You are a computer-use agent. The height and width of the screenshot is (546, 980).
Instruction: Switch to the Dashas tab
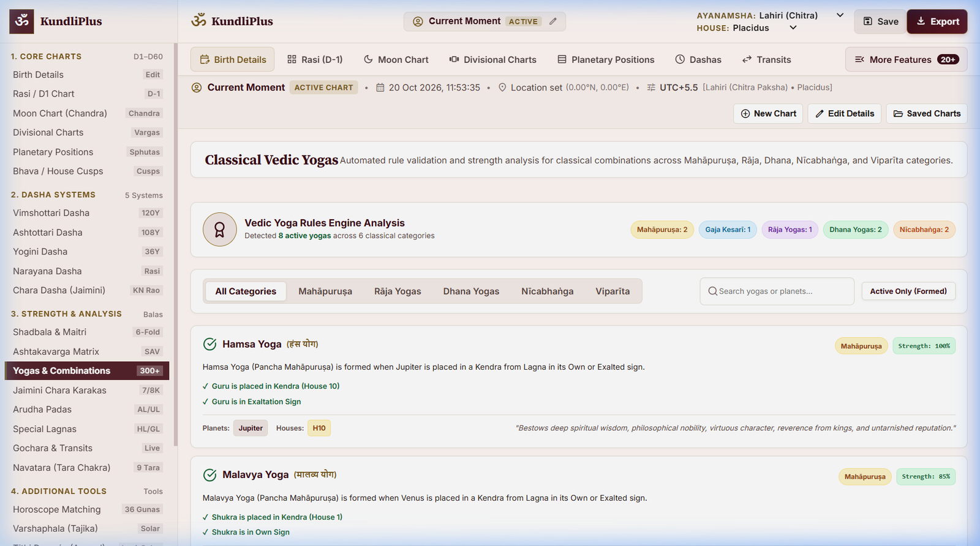(x=698, y=59)
